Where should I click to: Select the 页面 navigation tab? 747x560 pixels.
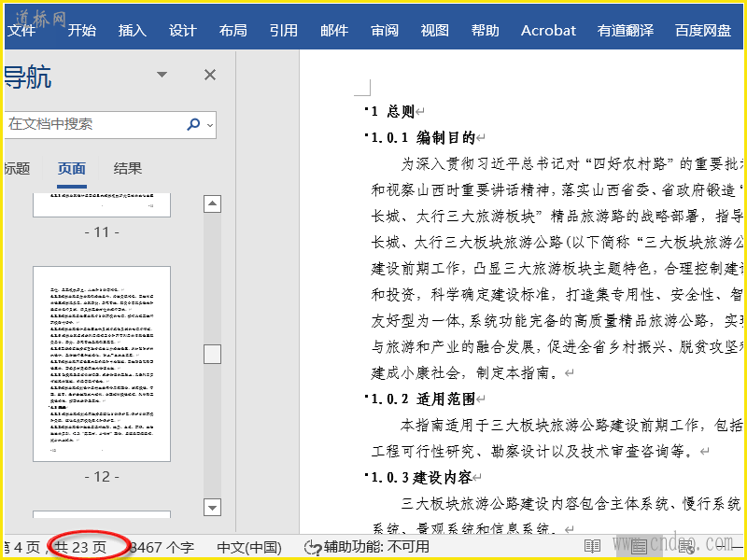coord(72,169)
